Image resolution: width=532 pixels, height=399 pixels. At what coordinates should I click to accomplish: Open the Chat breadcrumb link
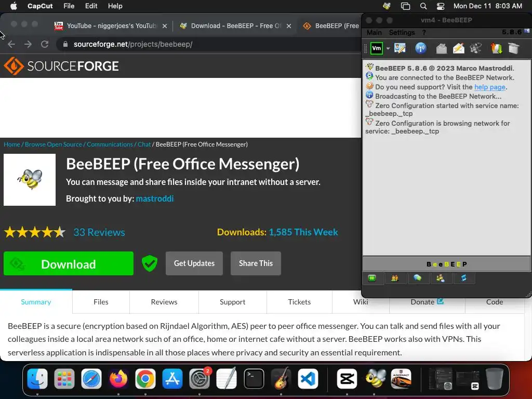coord(144,144)
